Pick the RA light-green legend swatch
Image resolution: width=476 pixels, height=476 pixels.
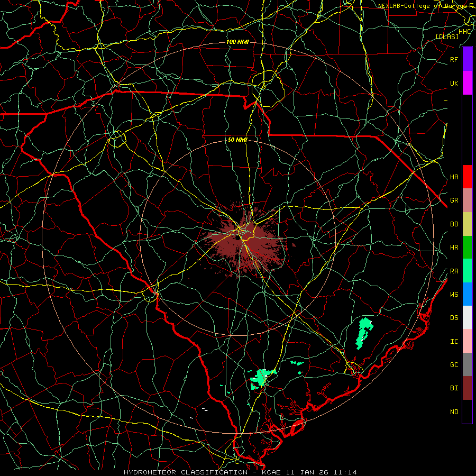tap(467, 271)
